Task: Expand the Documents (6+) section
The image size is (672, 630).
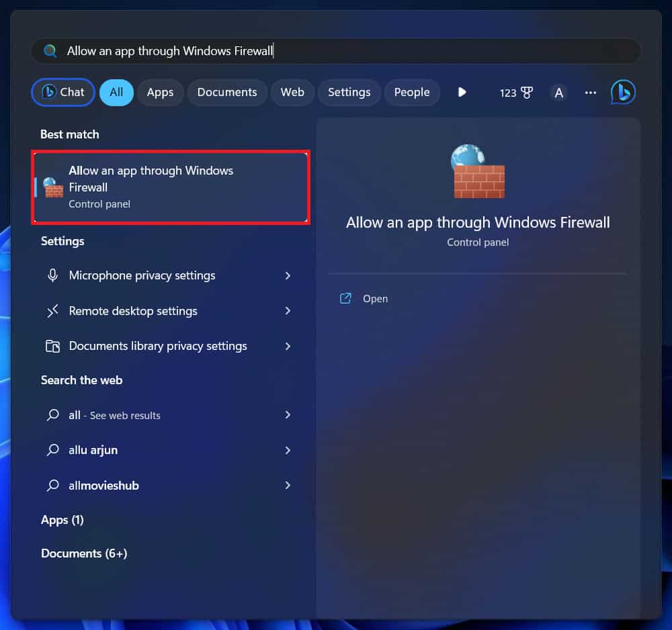Action: coord(84,553)
